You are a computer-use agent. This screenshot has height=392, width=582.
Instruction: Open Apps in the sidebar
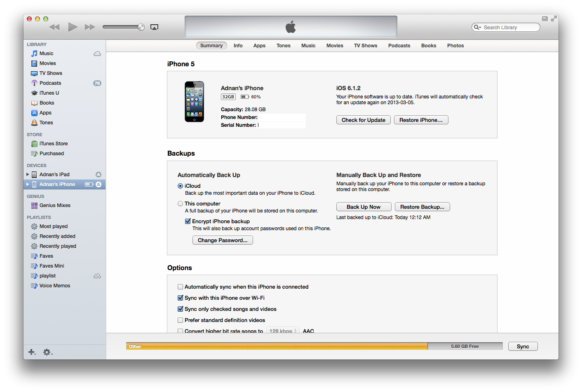click(x=45, y=113)
